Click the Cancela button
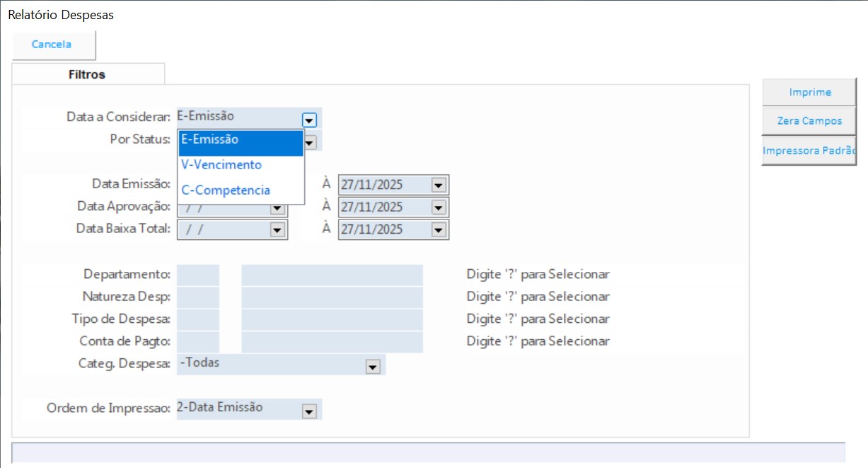 click(x=52, y=45)
